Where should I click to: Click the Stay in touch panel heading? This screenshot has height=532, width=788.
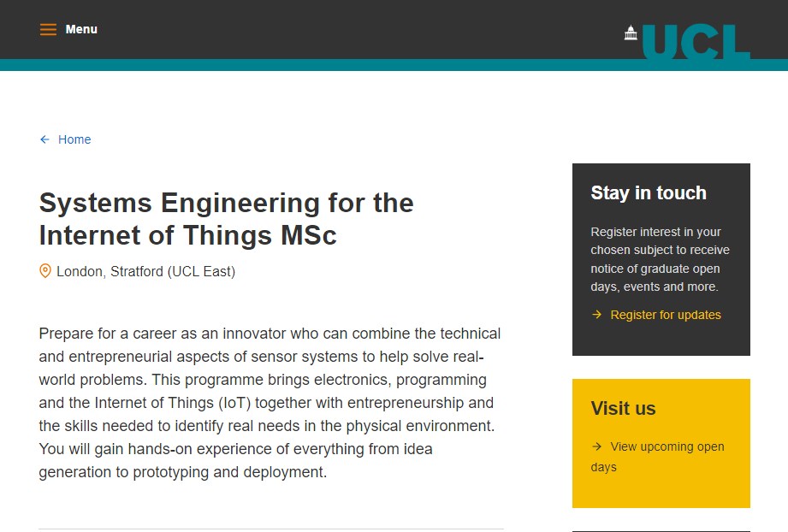tap(649, 192)
